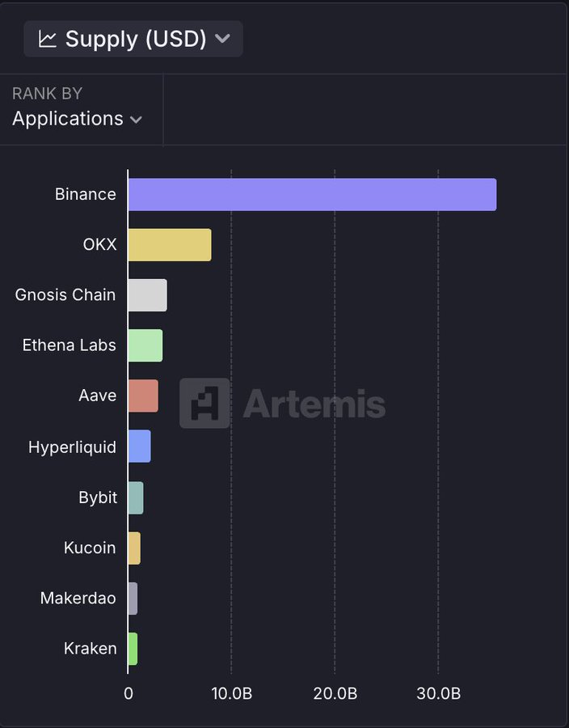Select the teal Bybit bar
This screenshot has width=569, height=728.
coord(136,497)
